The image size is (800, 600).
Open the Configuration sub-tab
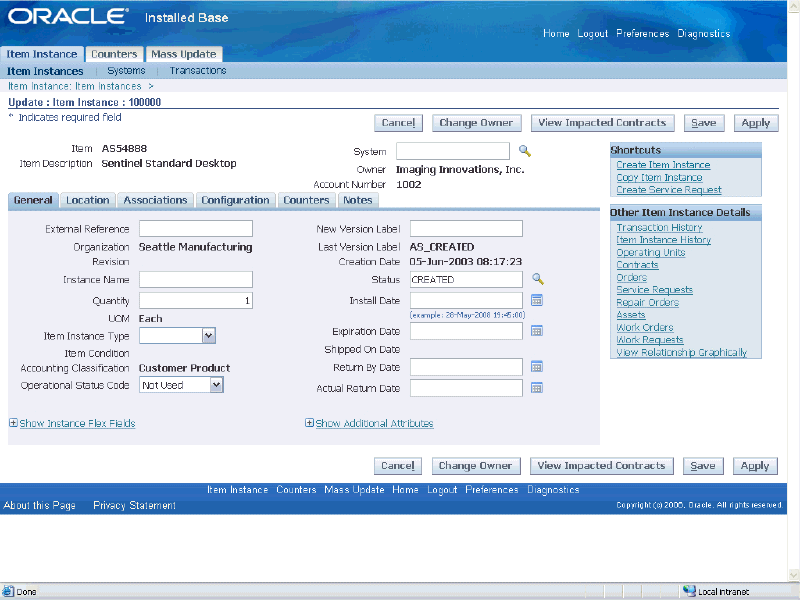click(235, 200)
